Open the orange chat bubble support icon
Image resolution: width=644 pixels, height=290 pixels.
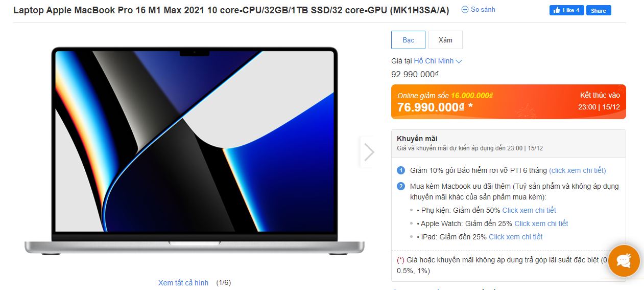(x=624, y=260)
